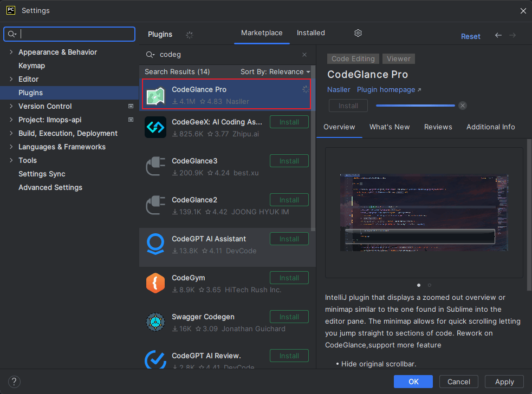Open the help question mark icon
Screen dimensions: 532x394
[x=15, y=382]
